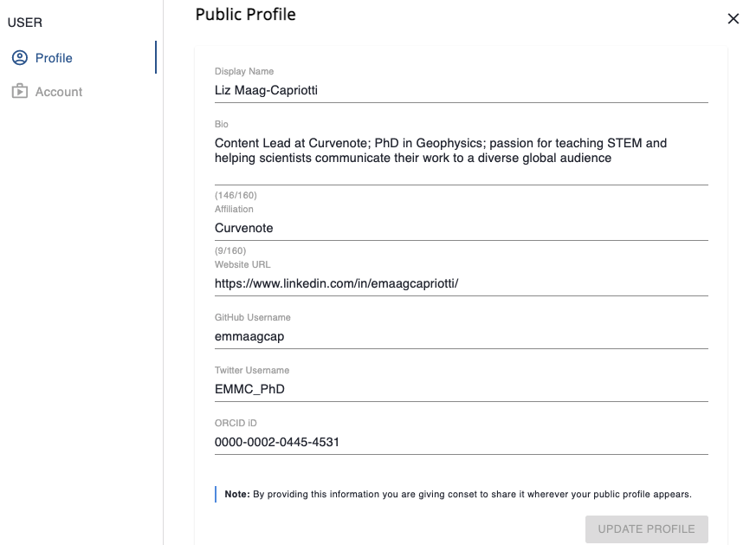Viewport: 756px width, 545px height.
Task: Click the Display Name input field
Action: pos(461,89)
